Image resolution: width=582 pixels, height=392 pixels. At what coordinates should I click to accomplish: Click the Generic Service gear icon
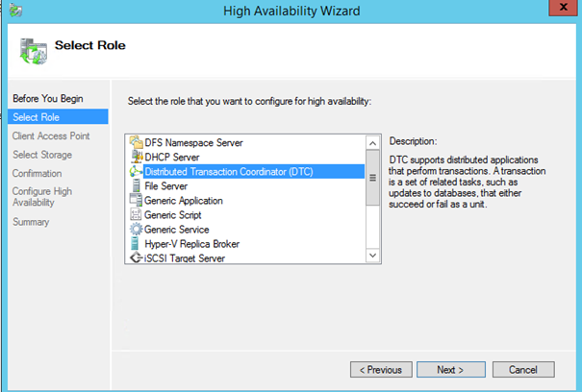coord(136,230)
